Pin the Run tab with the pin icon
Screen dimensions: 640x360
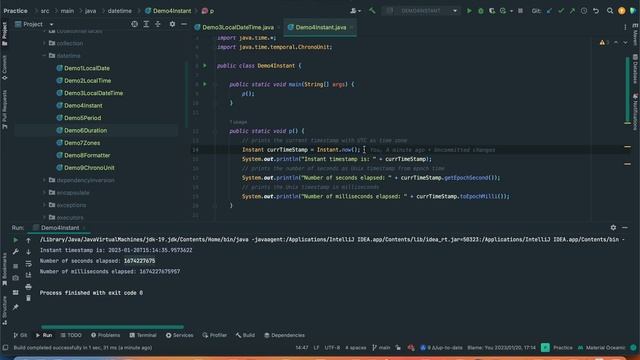16,307
